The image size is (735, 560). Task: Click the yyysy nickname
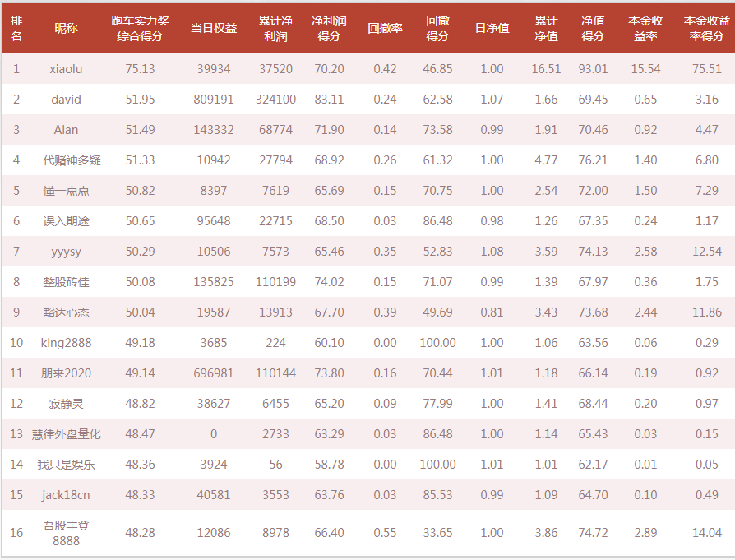point(66,252)
